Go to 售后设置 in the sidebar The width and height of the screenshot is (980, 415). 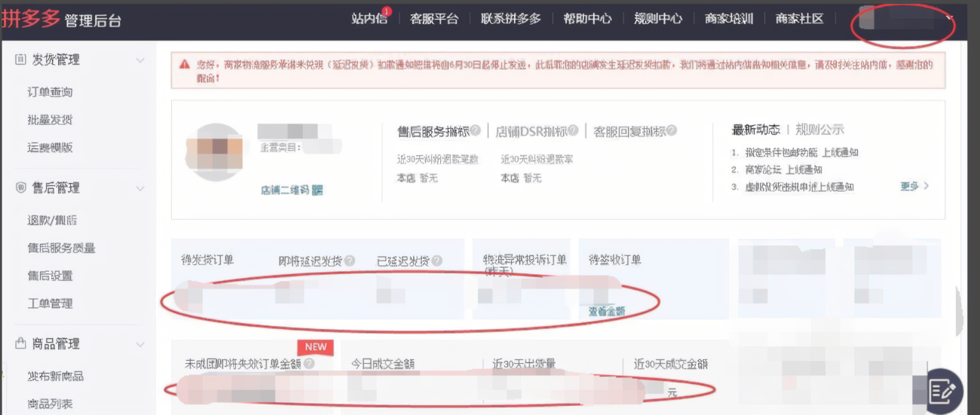[51, 276]
